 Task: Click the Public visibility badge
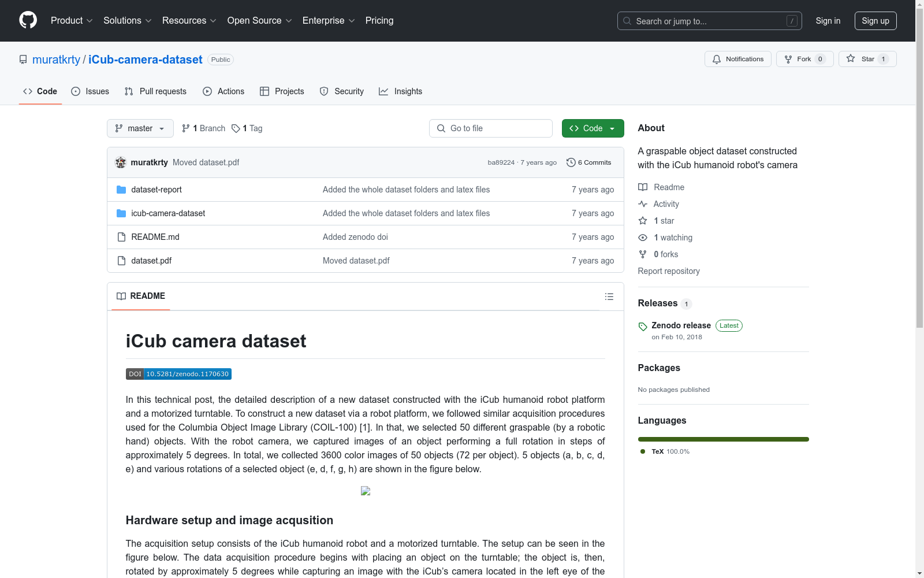click(221, 60)
